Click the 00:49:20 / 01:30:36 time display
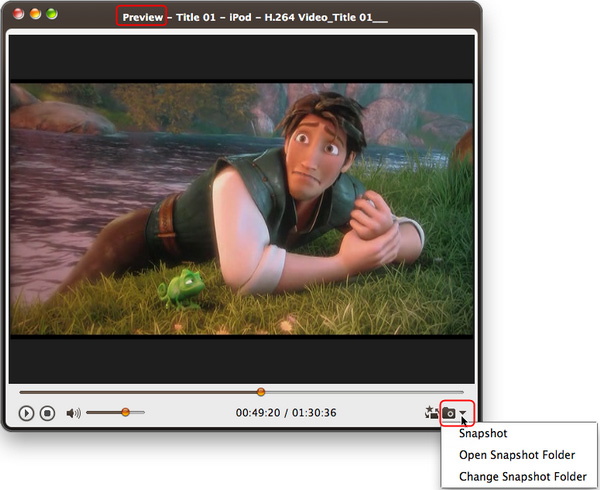This screenshot has width=600, height=490. click(286, 413)
